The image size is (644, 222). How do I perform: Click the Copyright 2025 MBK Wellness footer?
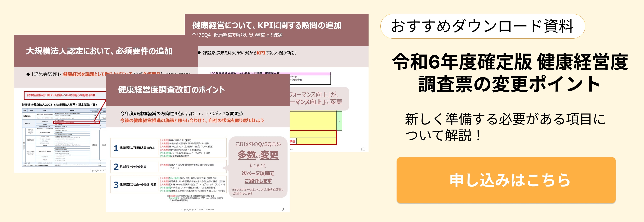[x=197, y=210]
